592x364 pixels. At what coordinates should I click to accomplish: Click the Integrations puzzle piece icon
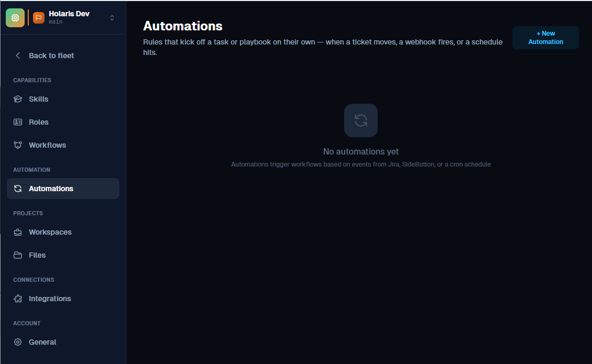[x=18, y=299]
